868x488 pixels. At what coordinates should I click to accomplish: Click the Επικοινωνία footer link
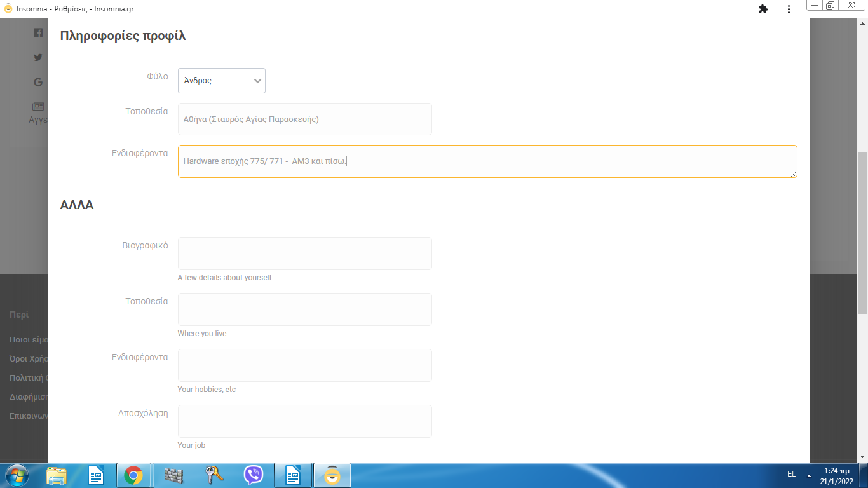(x=29, y=416)
